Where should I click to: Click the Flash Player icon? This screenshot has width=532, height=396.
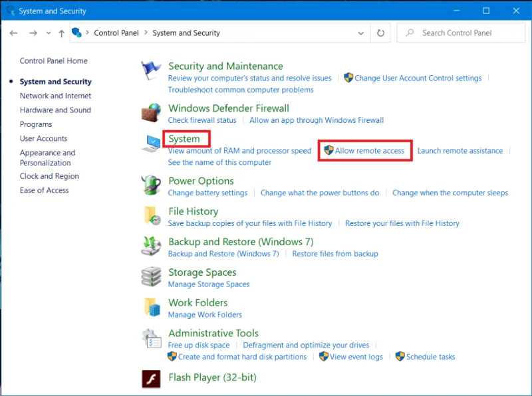tap(151, 379)
